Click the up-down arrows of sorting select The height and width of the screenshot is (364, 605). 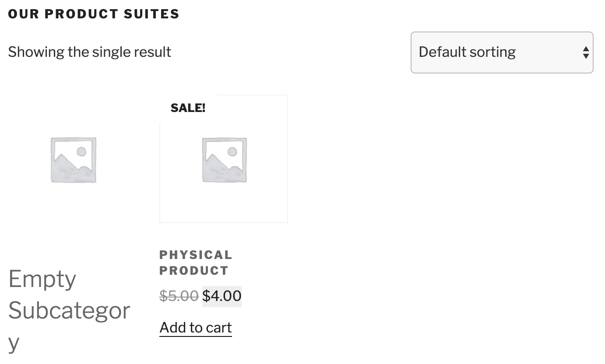coord(586,52)
